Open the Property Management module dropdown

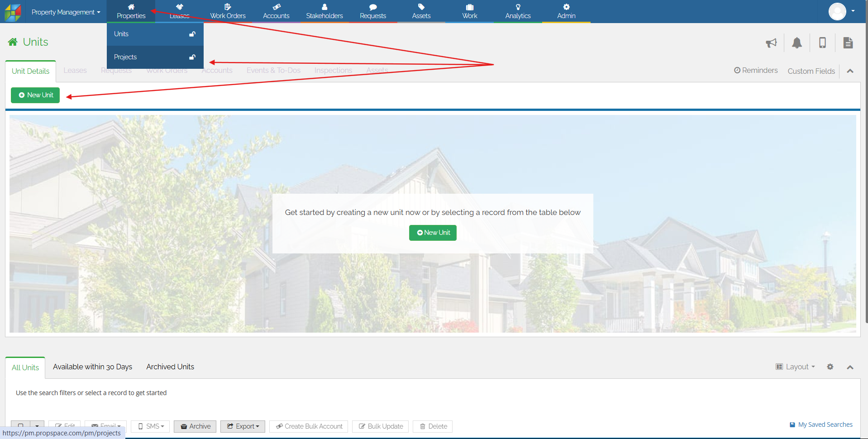click(66, 12)
